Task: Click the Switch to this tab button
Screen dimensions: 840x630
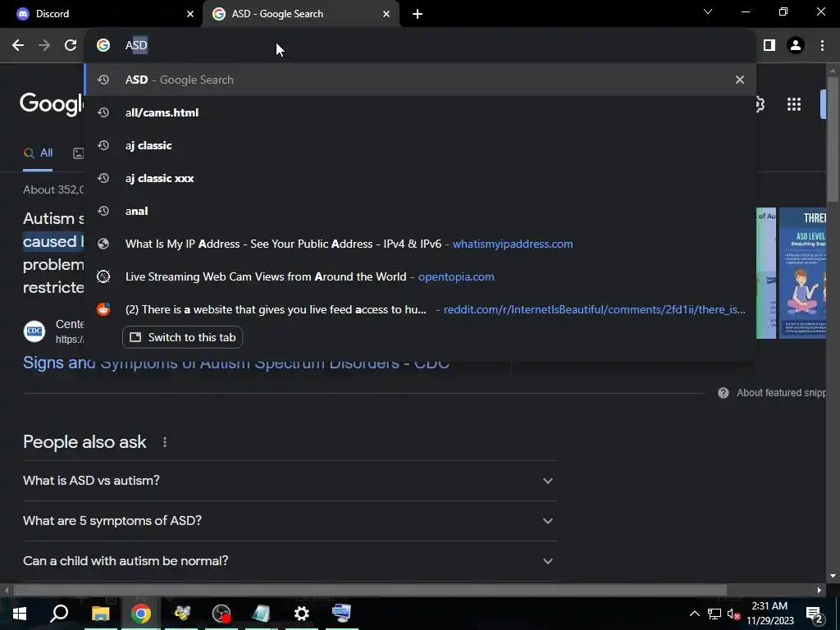Action: coord(183,337)
